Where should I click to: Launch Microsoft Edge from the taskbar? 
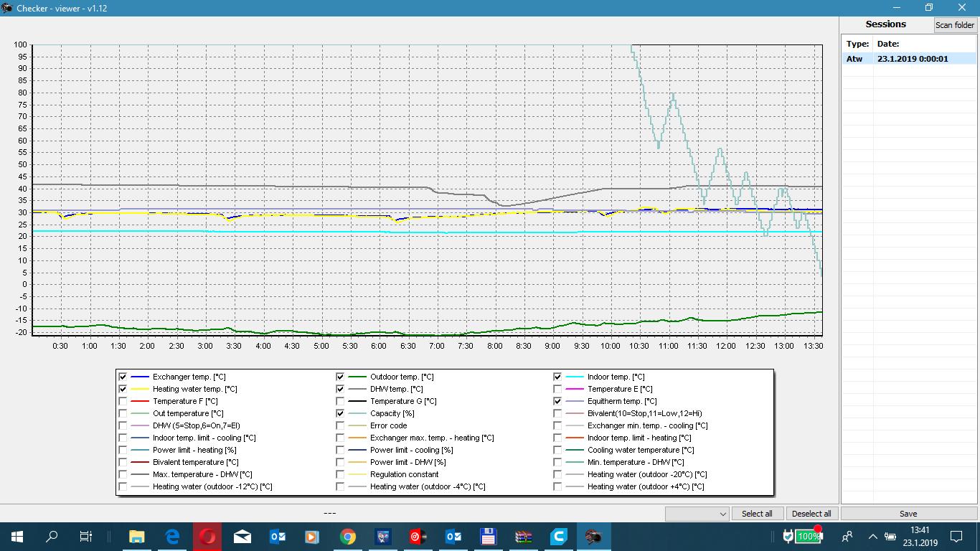pyautogui.click(x=172, y=536)
